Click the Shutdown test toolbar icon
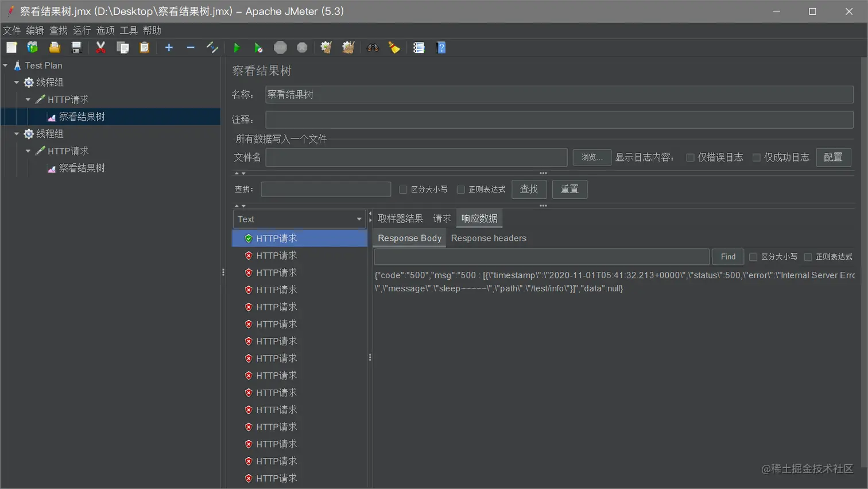 click(302, 48)
